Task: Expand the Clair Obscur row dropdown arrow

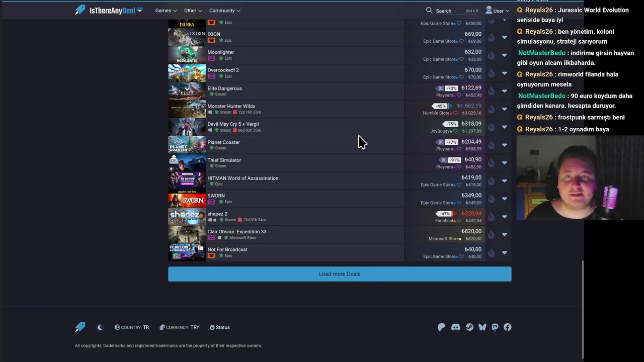Action: coord(505,235)
